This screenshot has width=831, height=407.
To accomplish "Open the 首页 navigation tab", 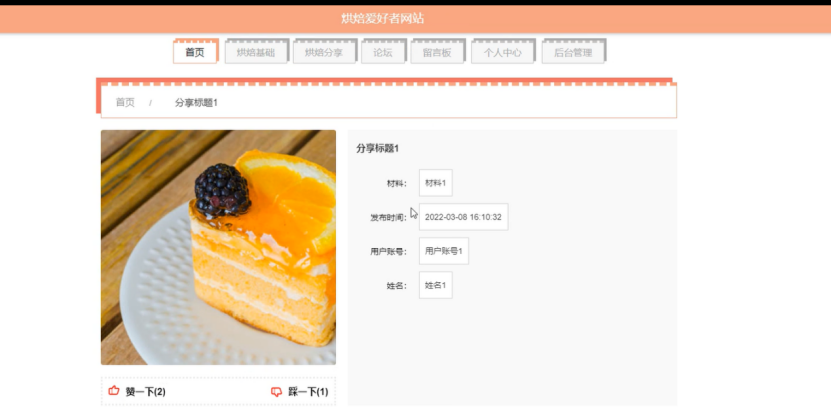I will pos(195,52).
